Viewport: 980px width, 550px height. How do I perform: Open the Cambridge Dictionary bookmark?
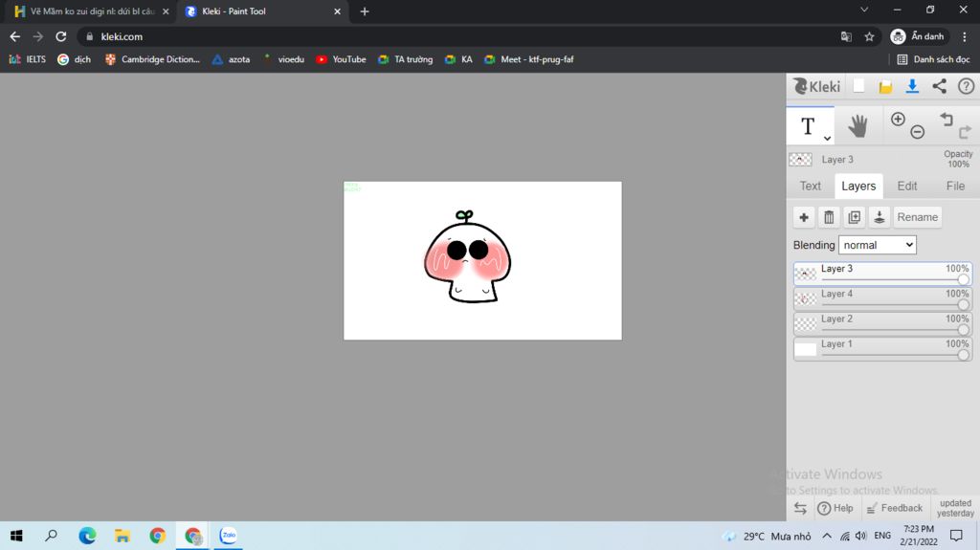(x=152, y=59)
